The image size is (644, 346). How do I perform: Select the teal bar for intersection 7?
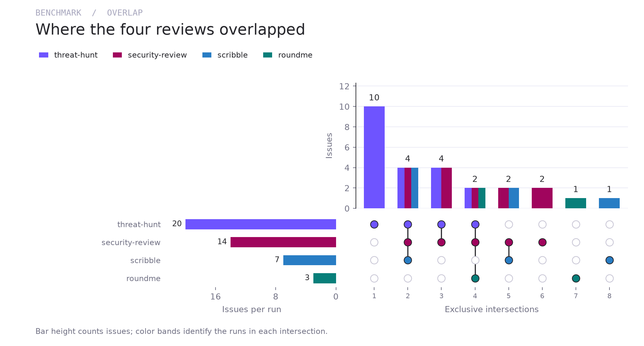[x=576, y=203]
